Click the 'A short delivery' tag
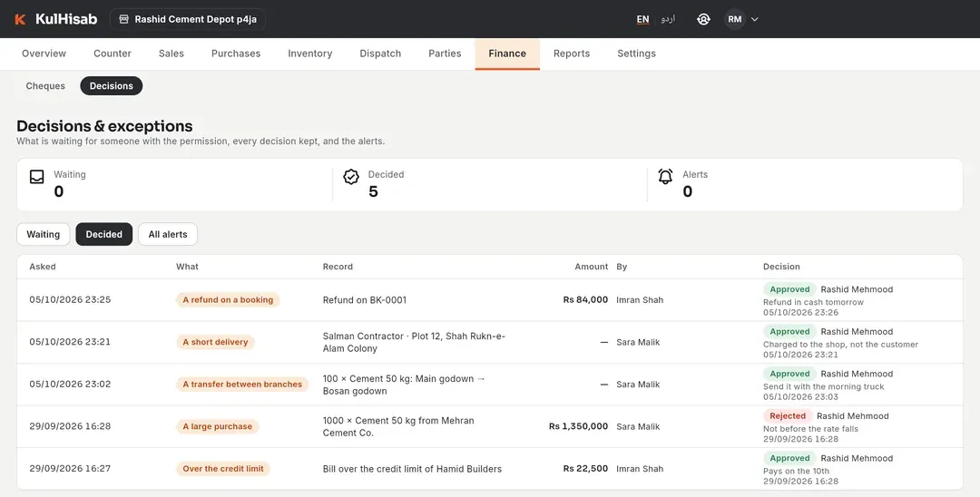The width and height of the screenshot is (980, 497). [x=215, y=342]
